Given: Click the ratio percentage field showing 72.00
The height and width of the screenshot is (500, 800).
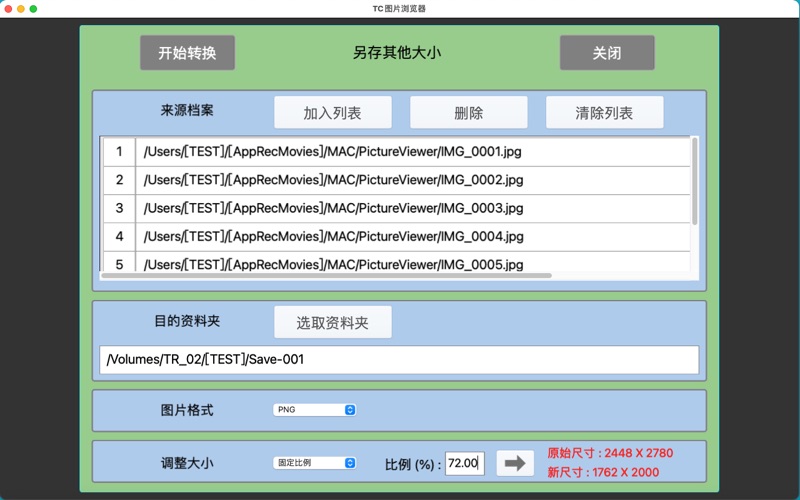Looking at the screenshot, I should pos(464,463).
